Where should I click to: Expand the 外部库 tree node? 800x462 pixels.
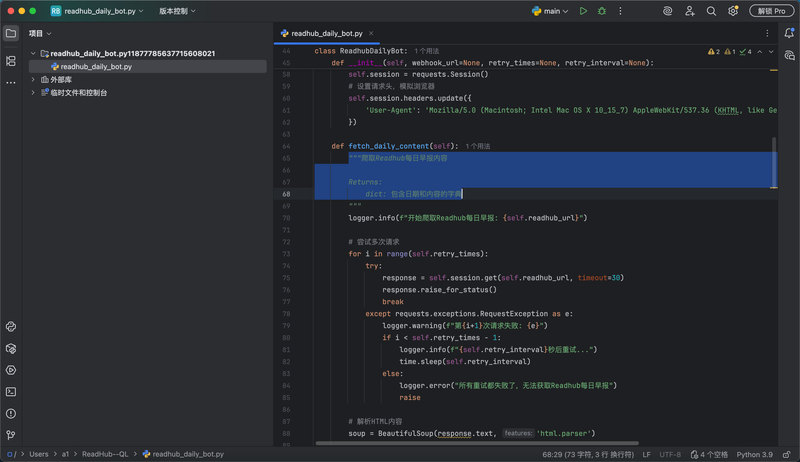(33, 80)
